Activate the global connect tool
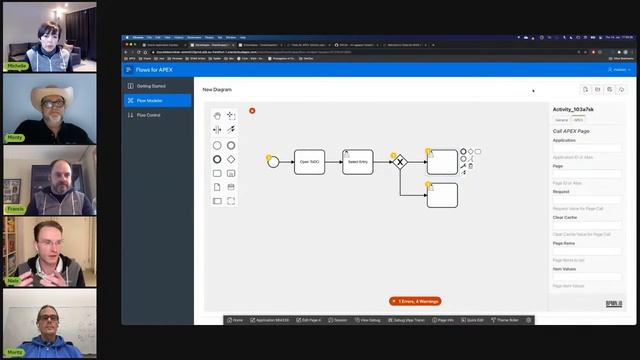The width and height of the screenshot is (640, 360). point(231,130)
